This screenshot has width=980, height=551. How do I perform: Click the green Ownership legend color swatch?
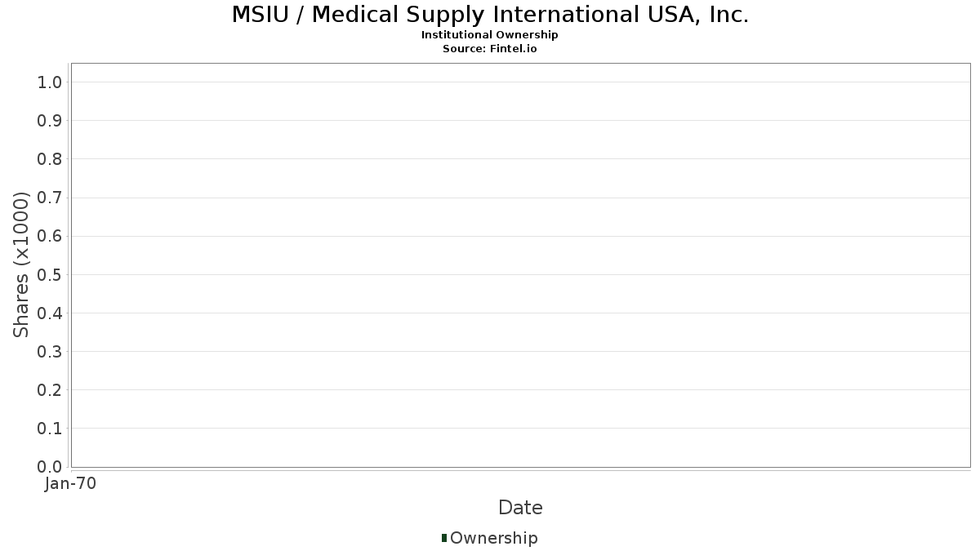(x=444, y=538)
